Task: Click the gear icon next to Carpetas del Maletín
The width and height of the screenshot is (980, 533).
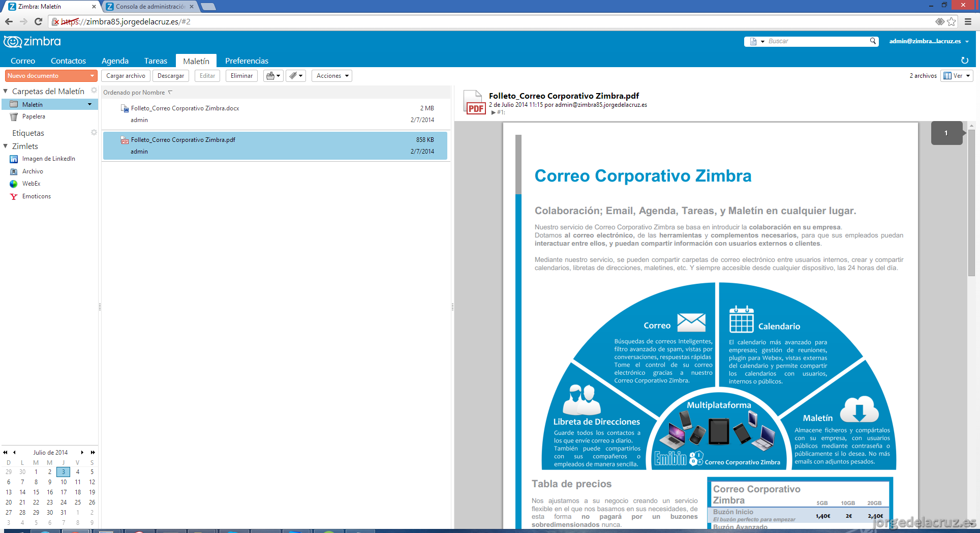Action: click(x=94, y=91)
